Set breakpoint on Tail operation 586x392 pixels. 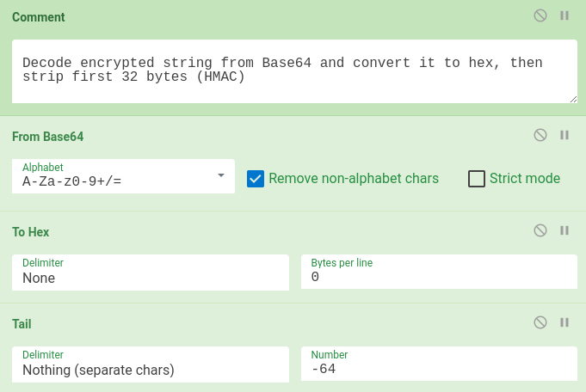tap(564, 322)
